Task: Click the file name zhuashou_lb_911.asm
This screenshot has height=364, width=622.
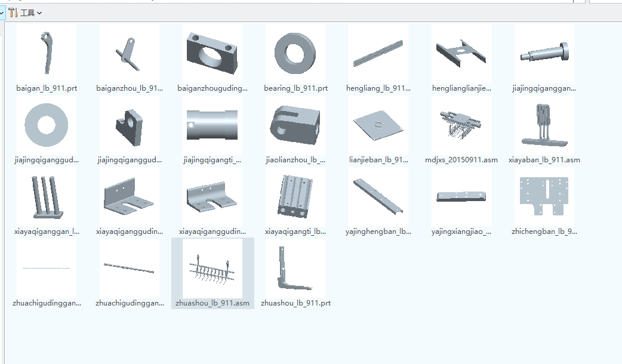Action: click(x=213, y=303)
